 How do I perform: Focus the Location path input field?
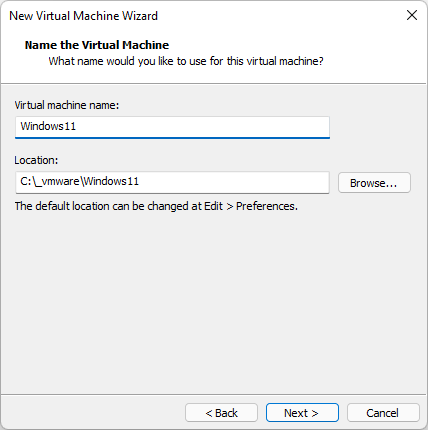click(x=172, y=182)
